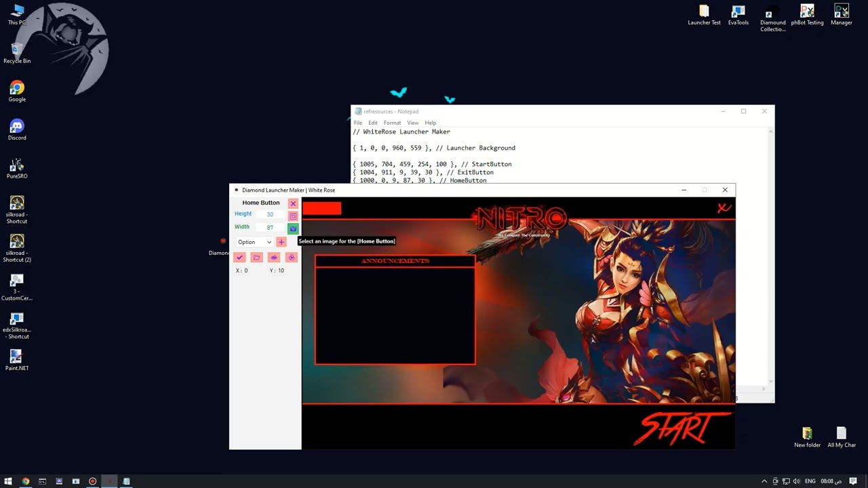Screen dimensions: 868x488
Task: Select the PureSRO desktop icon
Action: (x=17, y=168)
